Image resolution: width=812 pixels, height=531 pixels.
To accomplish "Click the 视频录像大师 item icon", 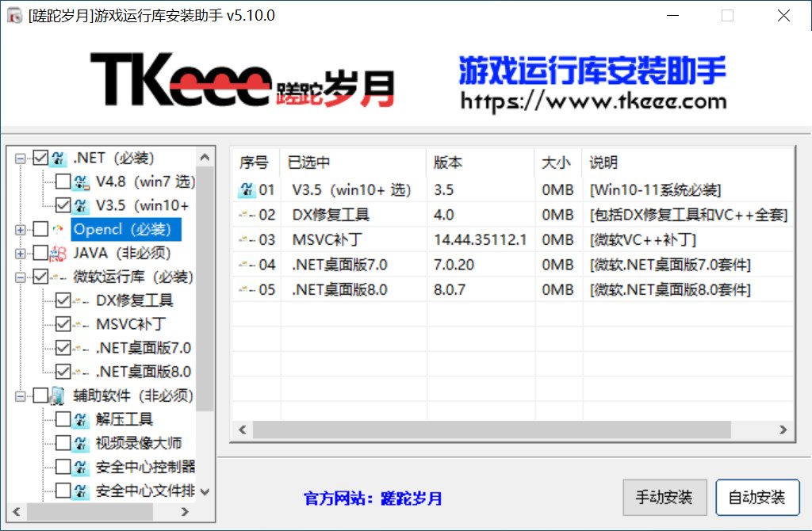I will 82,443.
